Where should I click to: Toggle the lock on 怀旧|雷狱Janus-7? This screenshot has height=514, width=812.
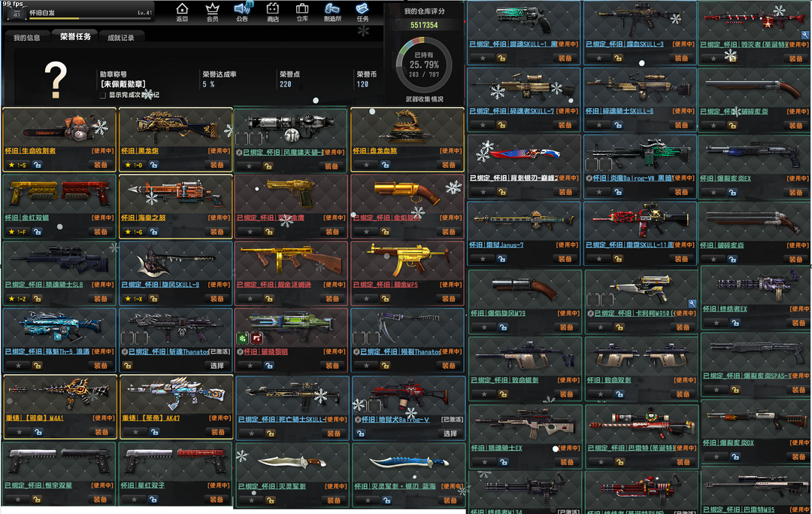click(501, 259)
